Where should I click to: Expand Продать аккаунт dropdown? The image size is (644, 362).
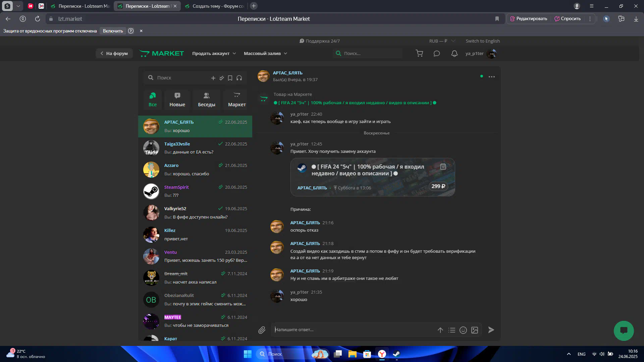[214, 53]
